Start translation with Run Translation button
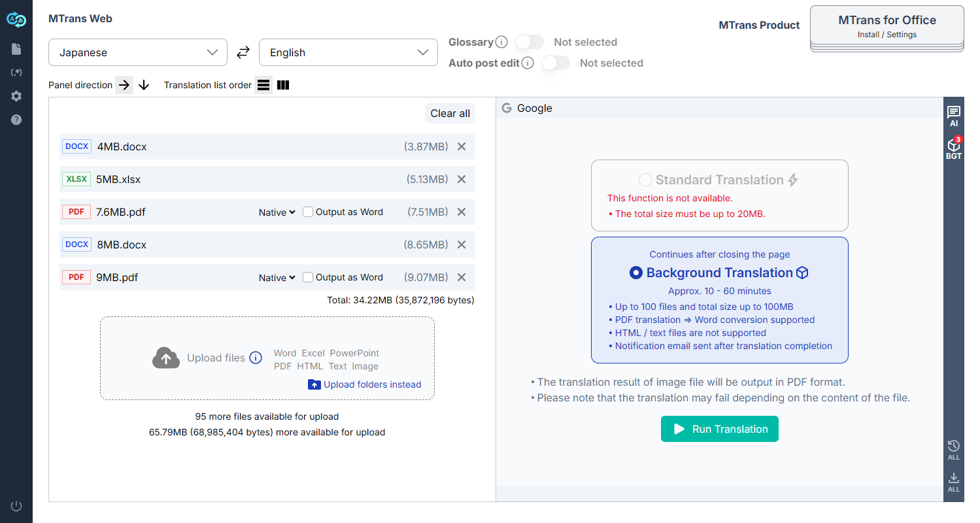Screen dimensions: 980x523 tap(720, 429)
